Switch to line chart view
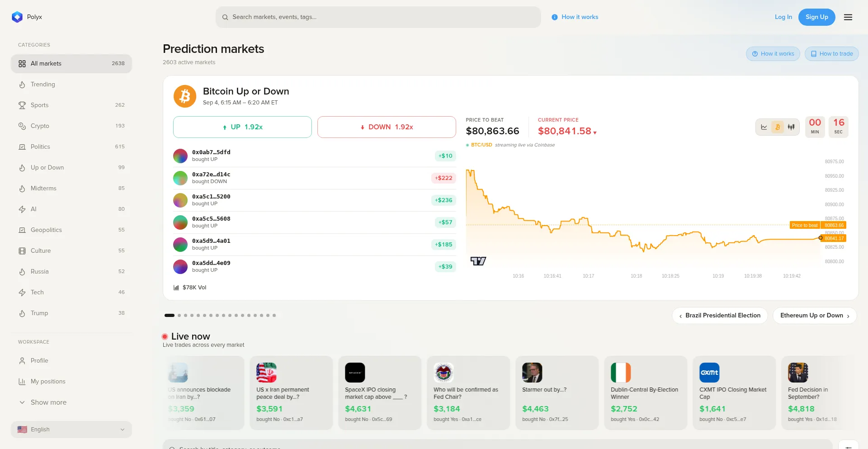868x449 pixels. (764, 127)
